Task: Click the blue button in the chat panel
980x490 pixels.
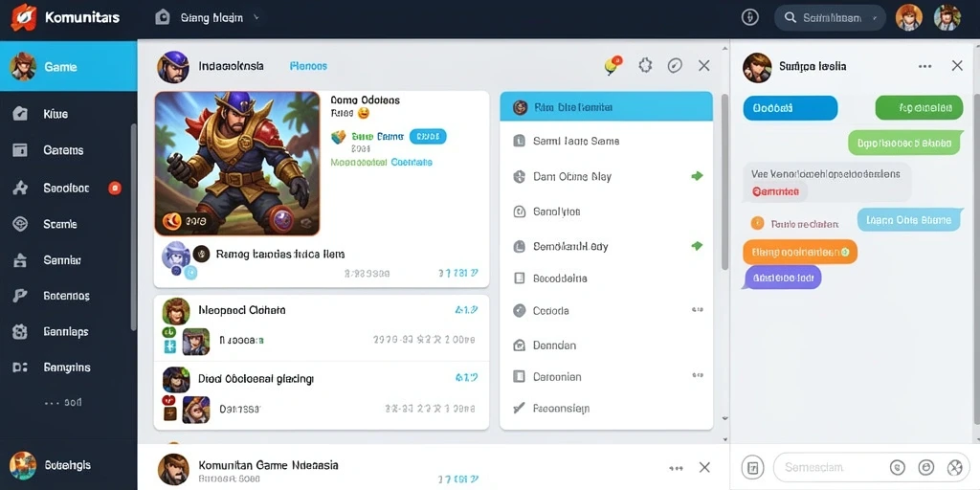Action: click(x=790, y=107)
